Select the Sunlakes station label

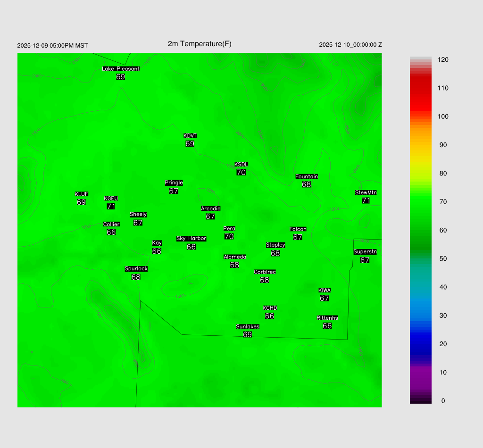pyautogui.click(x=248, y=326)
